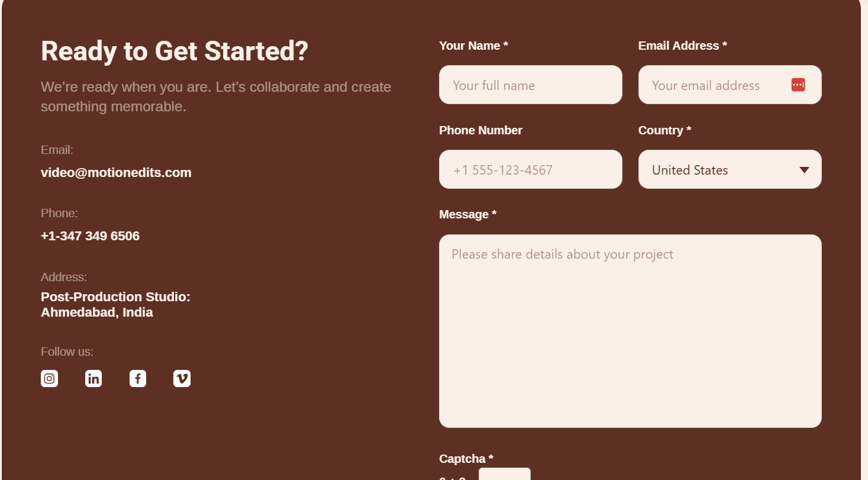Viewport: 868px width, 480px height.
Task: Click the Country field label
Action: (664, 130)
